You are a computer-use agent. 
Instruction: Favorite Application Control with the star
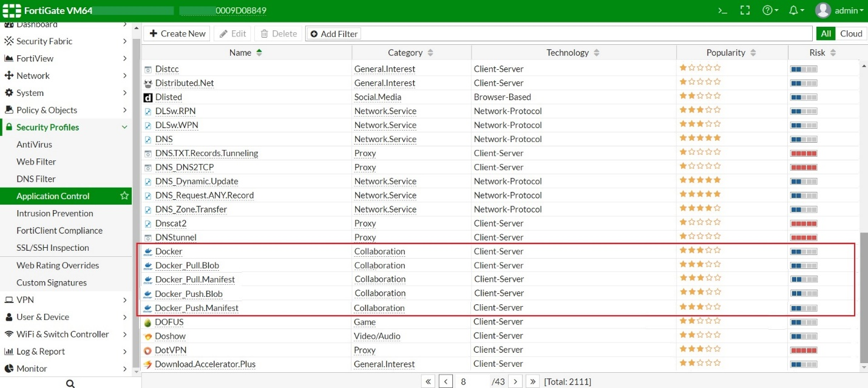point(124,196)
